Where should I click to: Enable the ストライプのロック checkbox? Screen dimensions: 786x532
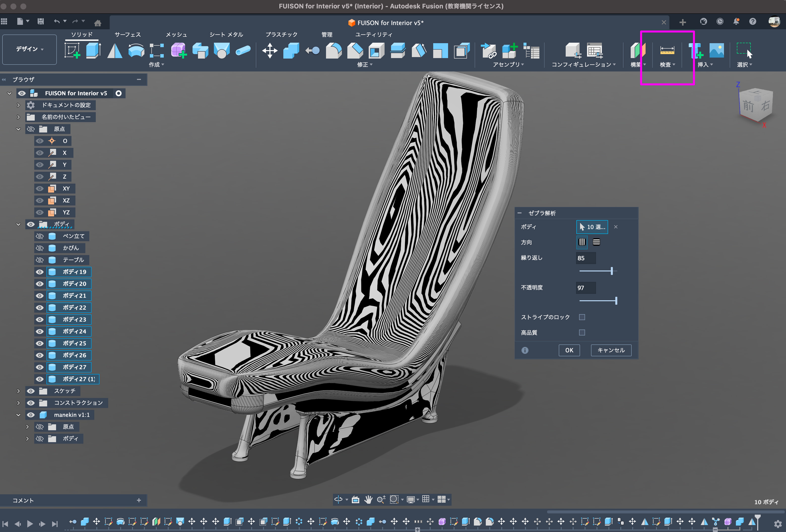click(582, 317)
